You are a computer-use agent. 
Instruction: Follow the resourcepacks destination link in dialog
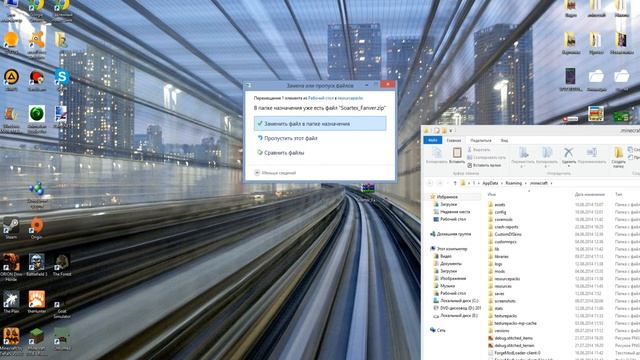[x=350, y=98]
